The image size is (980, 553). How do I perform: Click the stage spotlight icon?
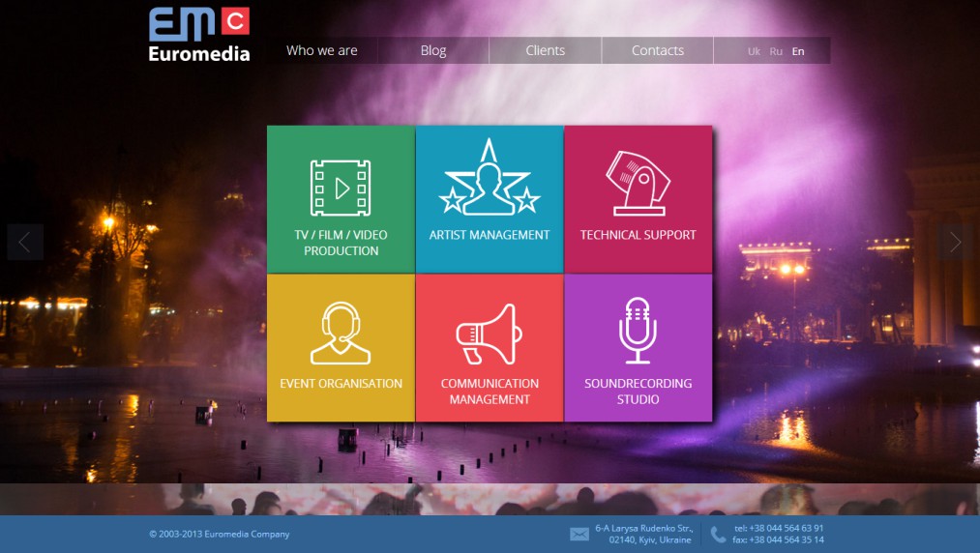(x=638, y=183)
